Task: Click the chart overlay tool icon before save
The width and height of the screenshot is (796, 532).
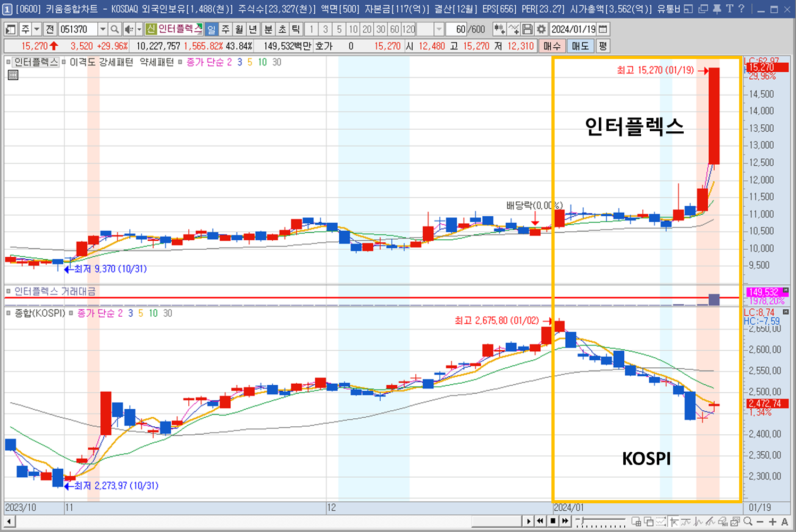Action: pos(514,29)
